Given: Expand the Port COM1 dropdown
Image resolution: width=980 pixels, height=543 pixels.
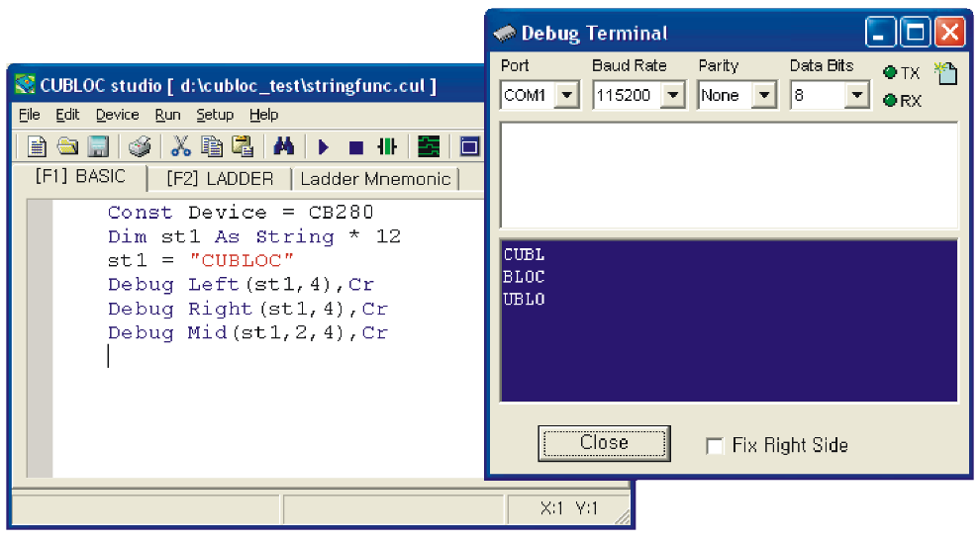Looking at the screenshot, I should (x=566, y=96).
